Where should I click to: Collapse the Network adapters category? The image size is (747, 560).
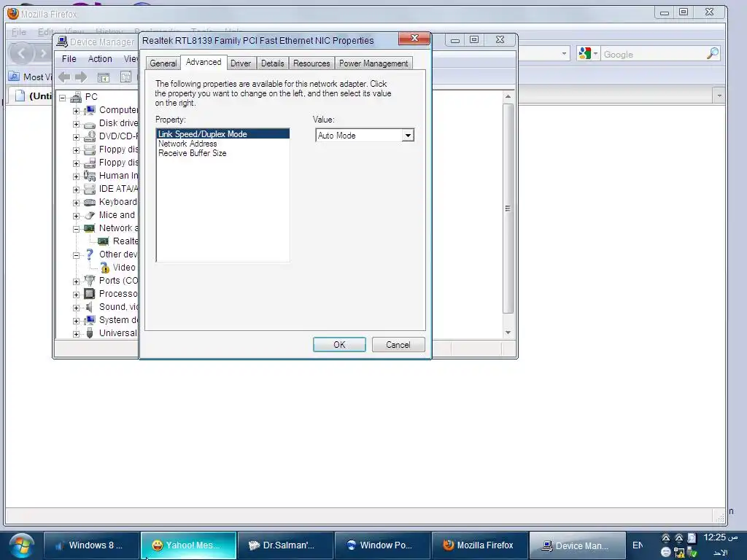tap(76, 229)
